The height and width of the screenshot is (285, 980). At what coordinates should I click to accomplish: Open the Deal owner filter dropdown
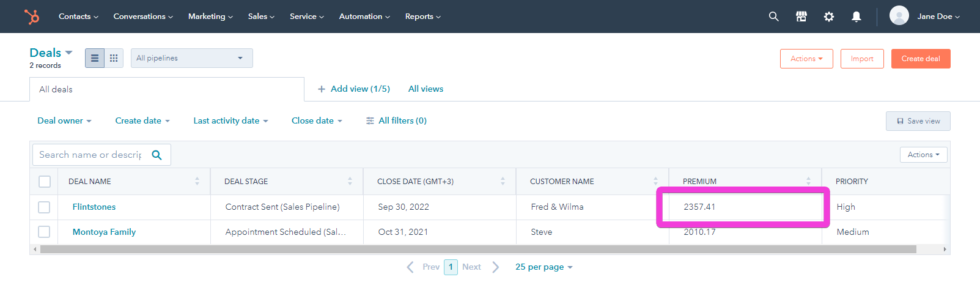[x=64, y=120]
